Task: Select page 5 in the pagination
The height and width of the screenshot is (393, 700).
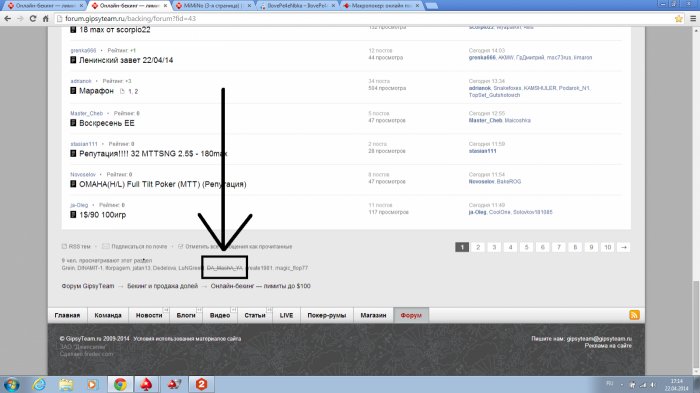Action: pos(526,247)
